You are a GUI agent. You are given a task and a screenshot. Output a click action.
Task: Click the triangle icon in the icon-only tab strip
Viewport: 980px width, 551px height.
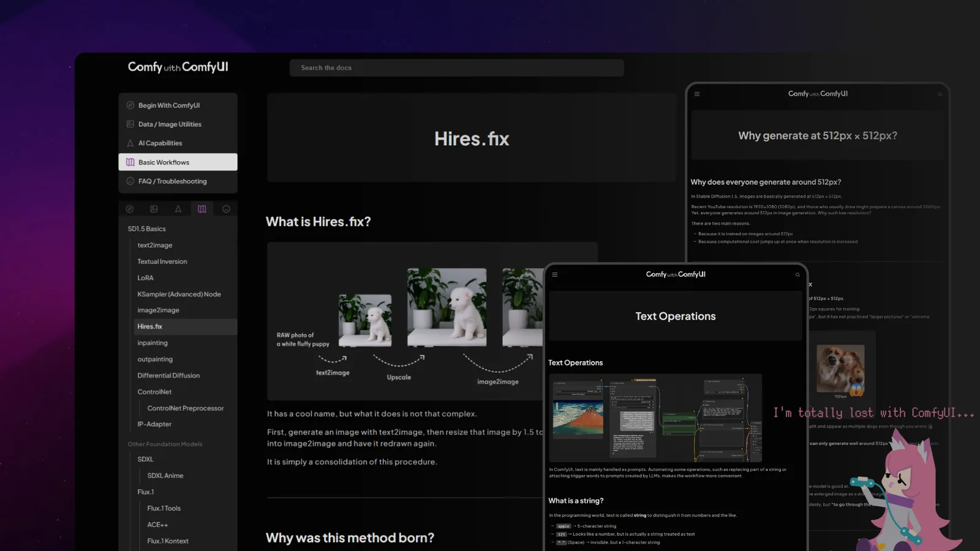click(x=178, y=209)
